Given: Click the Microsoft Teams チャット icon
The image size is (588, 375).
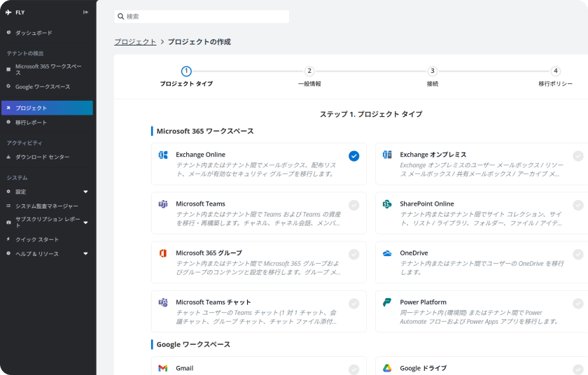Looking at the screenshot, I should 163,302.
